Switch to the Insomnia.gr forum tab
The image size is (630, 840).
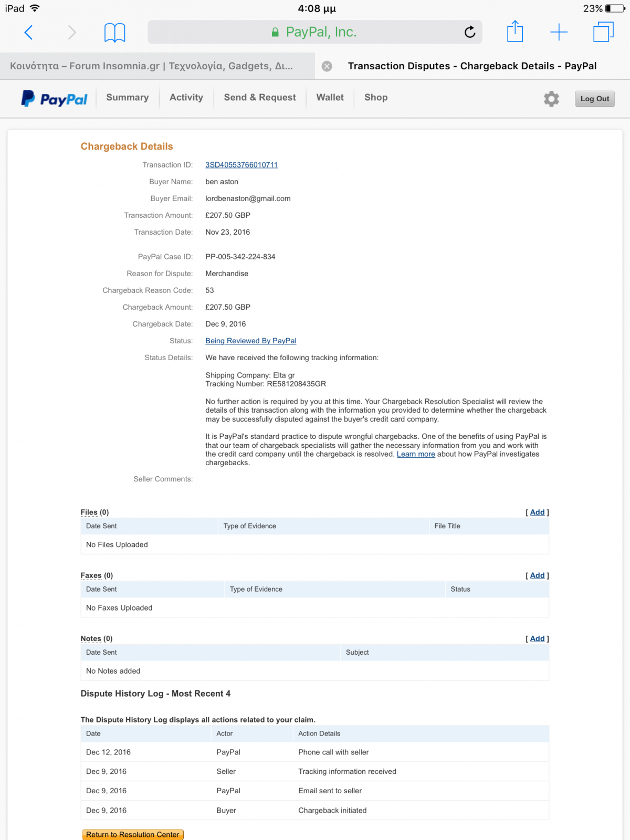pos(157,66)
